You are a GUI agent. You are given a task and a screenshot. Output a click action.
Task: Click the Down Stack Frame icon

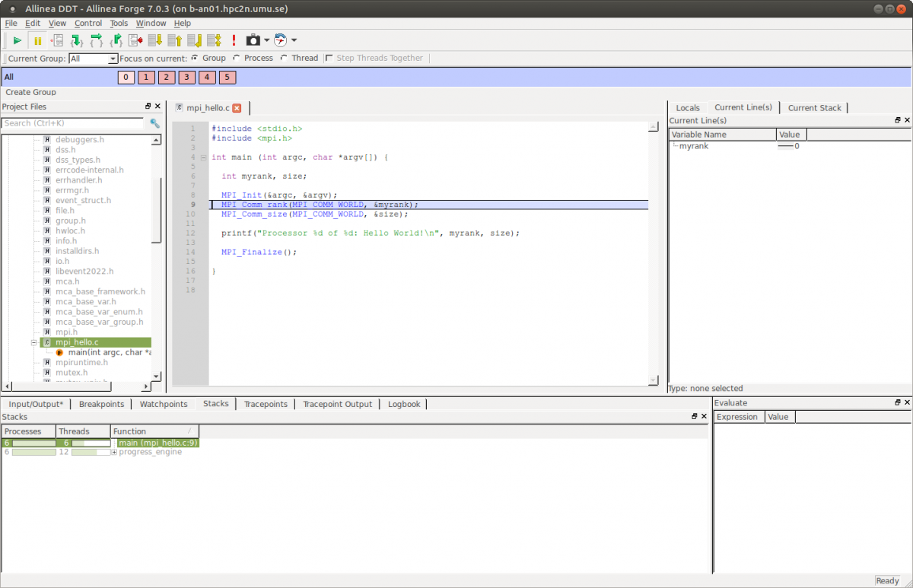[x=155, y=40]
